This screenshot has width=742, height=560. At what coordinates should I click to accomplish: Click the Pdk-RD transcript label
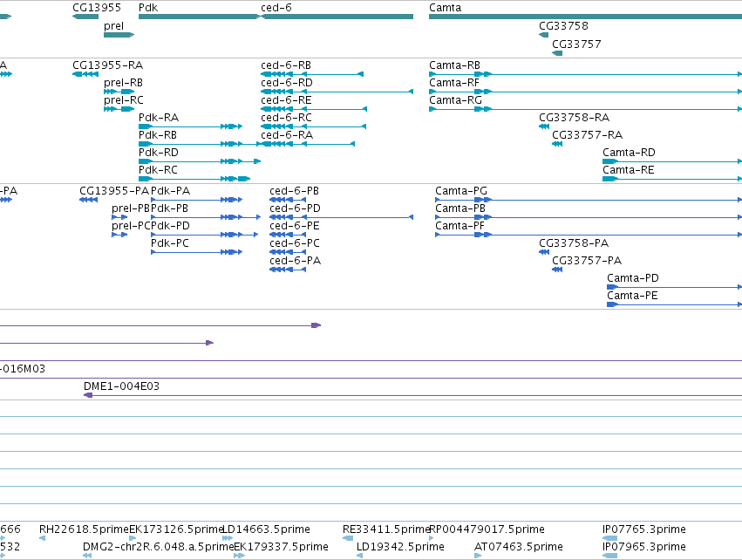[159, 153]
